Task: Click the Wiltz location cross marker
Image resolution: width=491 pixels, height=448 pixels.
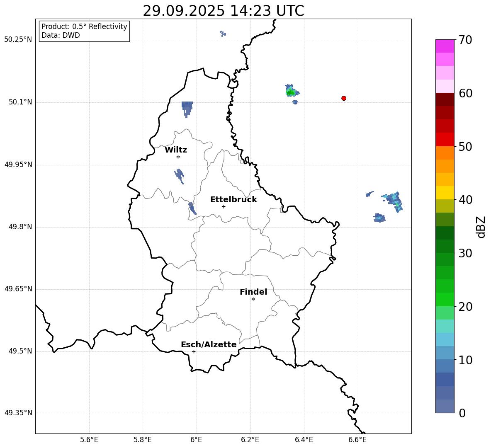Action: point(178,157)
